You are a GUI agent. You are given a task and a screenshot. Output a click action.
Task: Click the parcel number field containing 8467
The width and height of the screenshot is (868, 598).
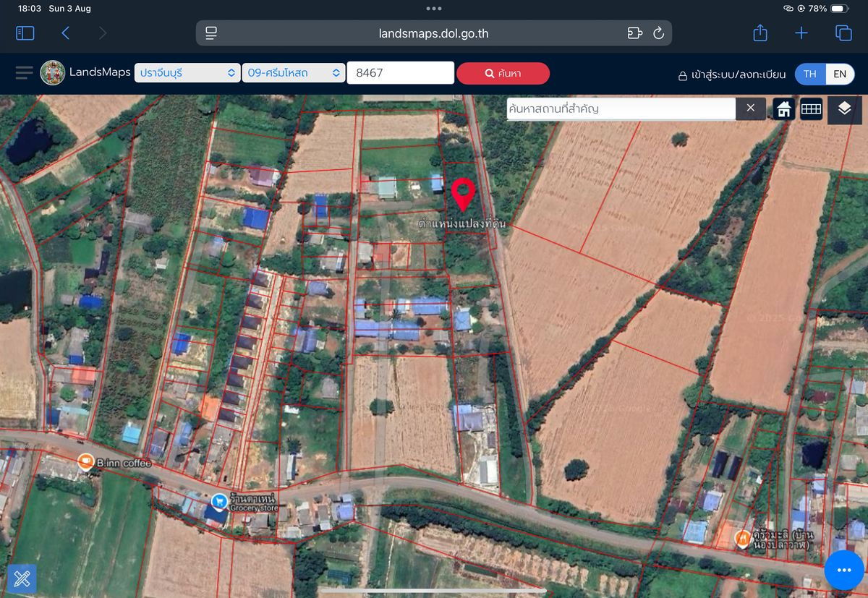click(400, 73)
